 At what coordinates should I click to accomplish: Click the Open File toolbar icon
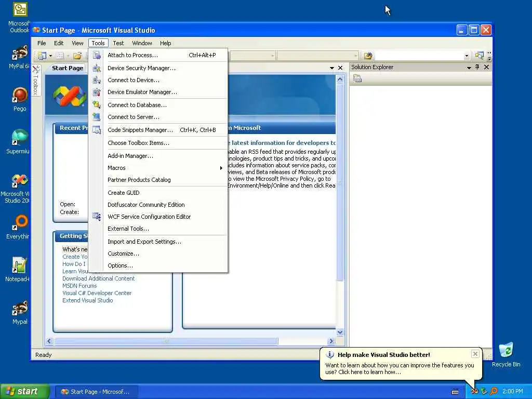(x=77, y=55)
